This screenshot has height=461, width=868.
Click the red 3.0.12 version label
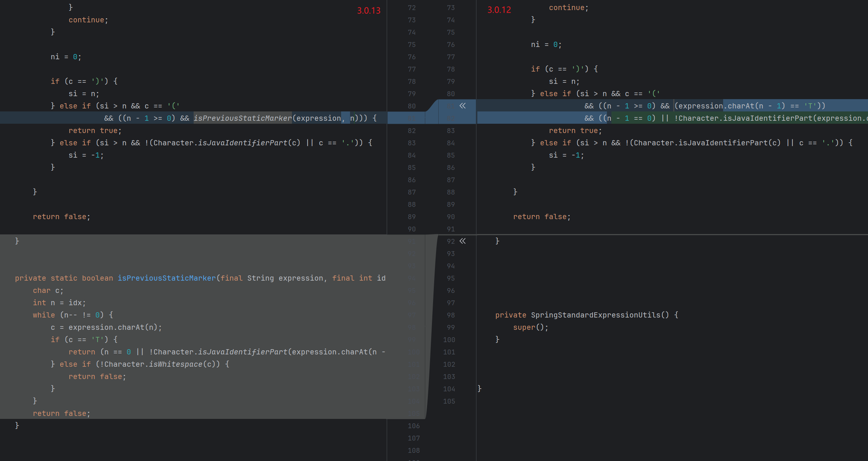click(499, 10)
